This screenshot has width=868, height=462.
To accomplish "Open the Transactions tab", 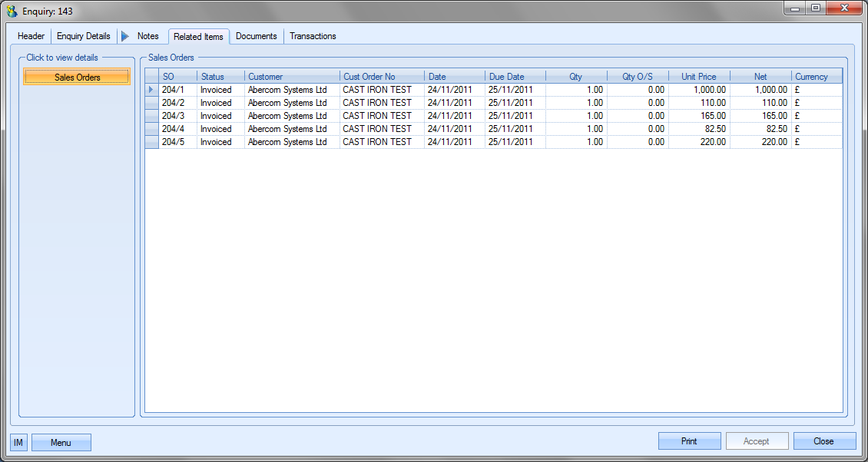I will click(x=313, y=36).
